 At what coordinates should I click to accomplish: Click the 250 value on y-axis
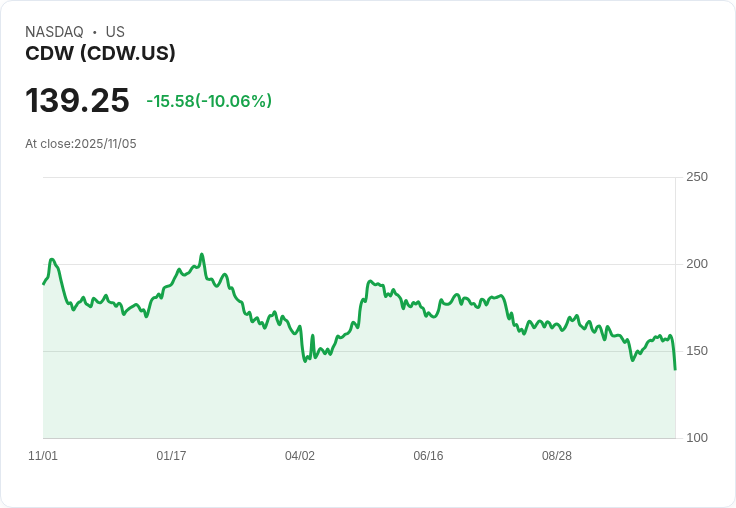click(697, 177)
